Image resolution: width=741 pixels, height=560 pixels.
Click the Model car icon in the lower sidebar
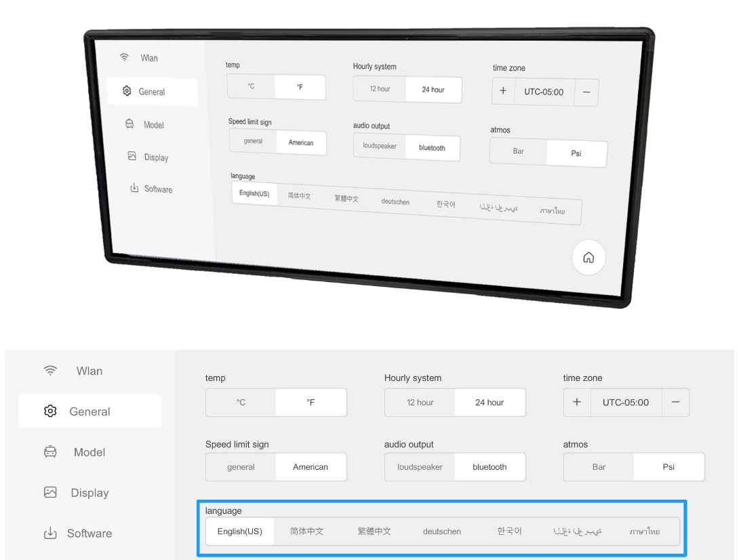click(x=49, y=452)
